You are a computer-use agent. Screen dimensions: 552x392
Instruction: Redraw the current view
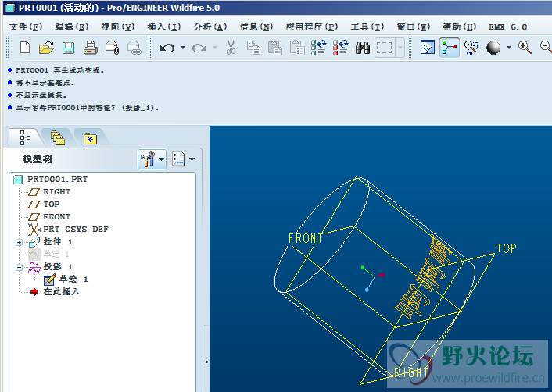click(428, 48)
